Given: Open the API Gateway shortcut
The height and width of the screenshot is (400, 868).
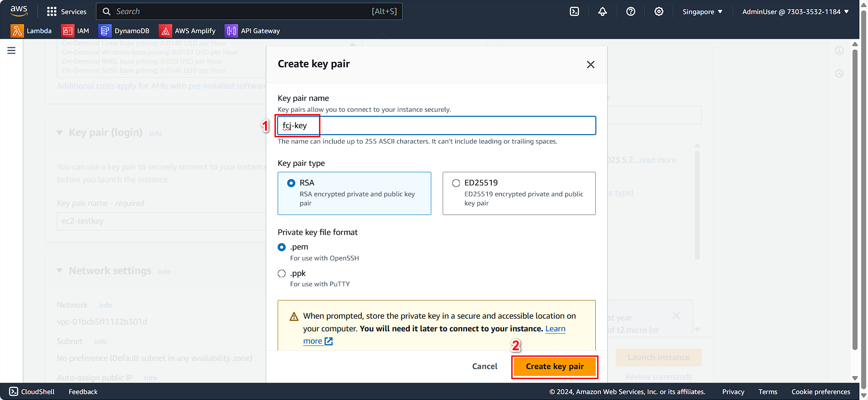Looking at the screenshot, I should [253, 30].
